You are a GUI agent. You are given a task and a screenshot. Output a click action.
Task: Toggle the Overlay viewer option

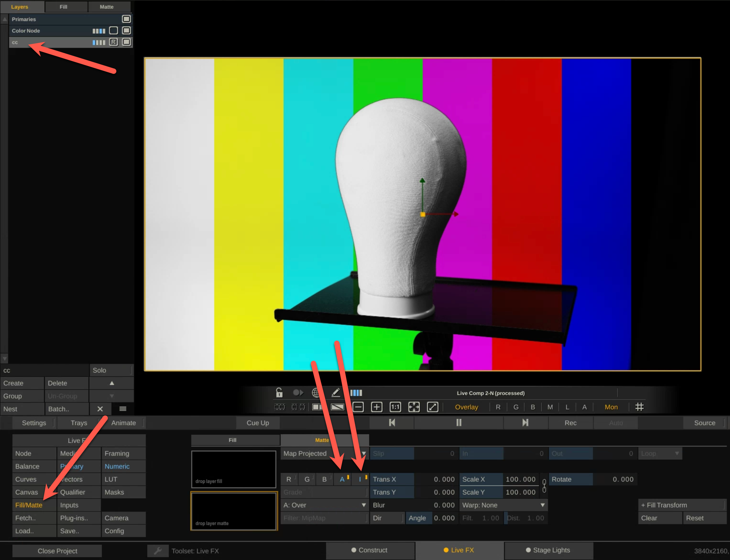pyautogui.click(x=466, y=407)
